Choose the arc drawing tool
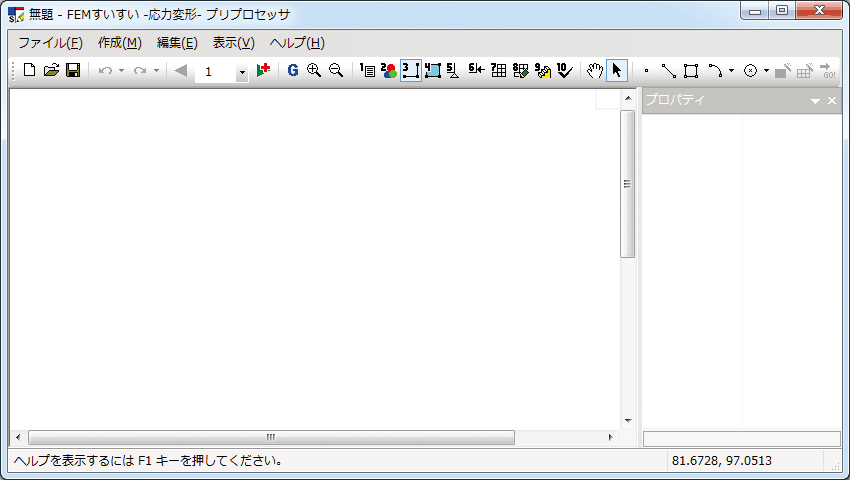The height and width of the screenshot is (480, 850). point(716,71)
